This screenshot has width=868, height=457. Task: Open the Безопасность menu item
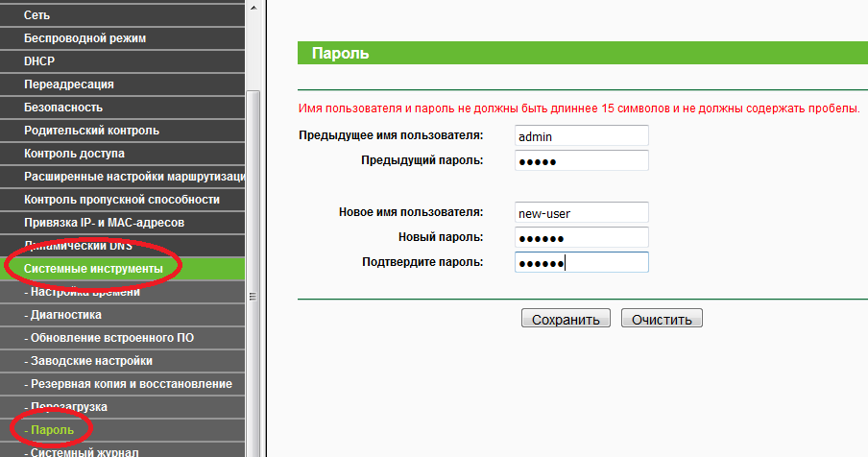tap(63, 108)
